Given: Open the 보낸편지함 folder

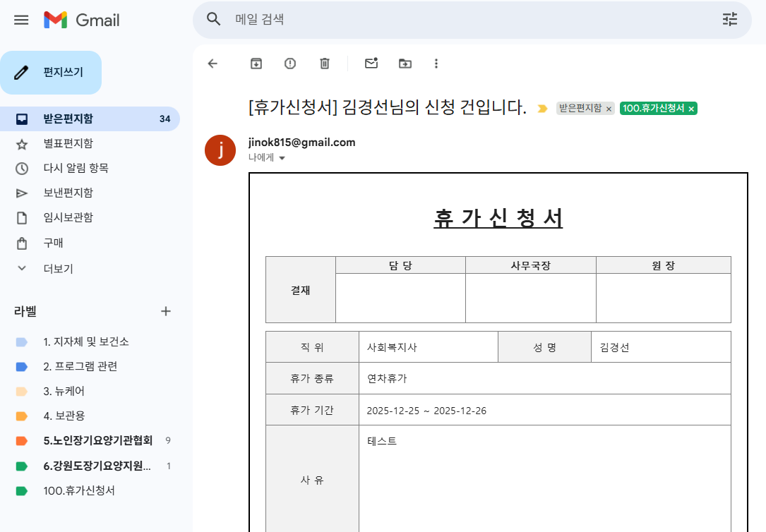Looking at the screenshot, I should click(68, 193).
